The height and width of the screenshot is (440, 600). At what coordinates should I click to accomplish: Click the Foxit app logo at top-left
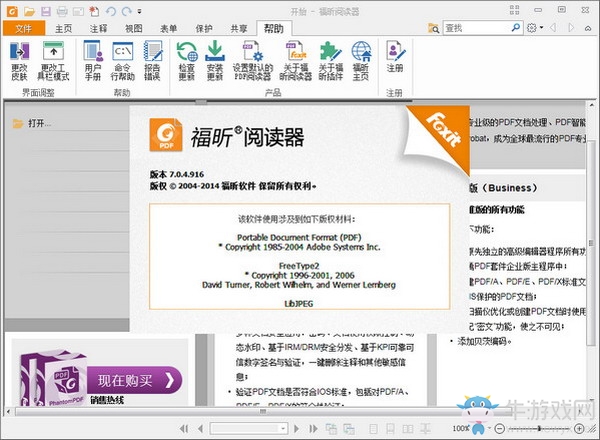pos(12,11)
